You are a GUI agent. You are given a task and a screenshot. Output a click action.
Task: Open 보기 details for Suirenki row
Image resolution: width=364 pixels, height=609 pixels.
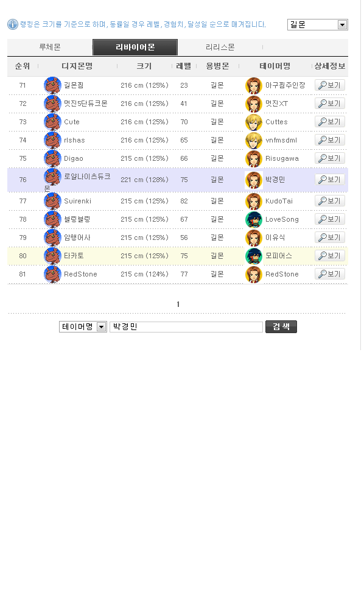pyautogui.click(x=330, y=201)
